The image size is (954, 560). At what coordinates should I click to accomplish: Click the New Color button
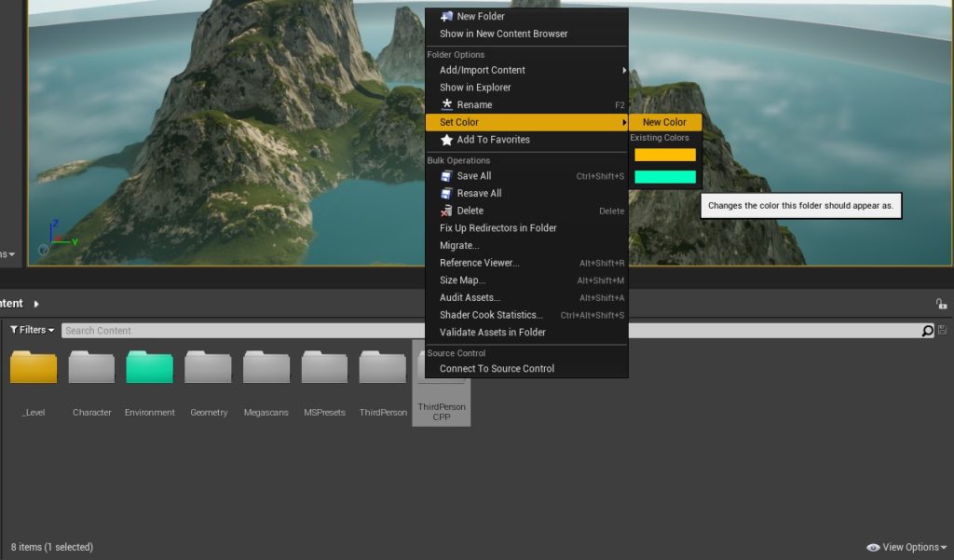pos(664,122)
